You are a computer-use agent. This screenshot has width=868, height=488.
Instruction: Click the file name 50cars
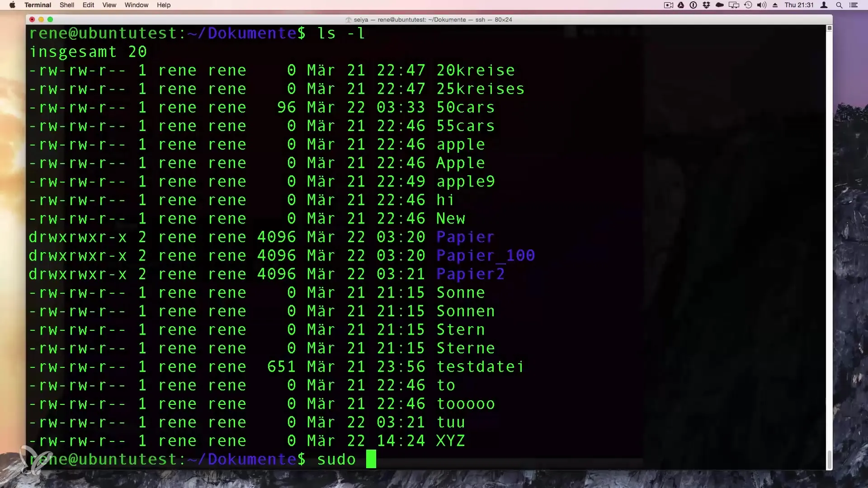tap(466, 108)
